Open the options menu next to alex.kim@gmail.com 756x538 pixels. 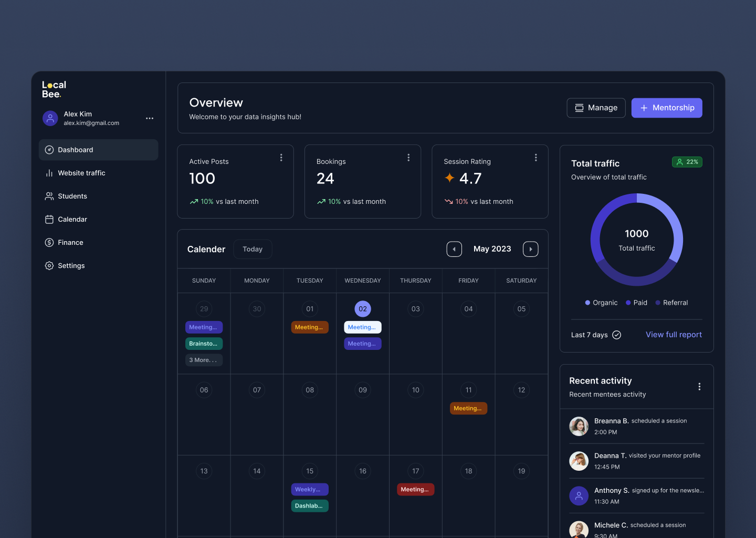(150, 118)
